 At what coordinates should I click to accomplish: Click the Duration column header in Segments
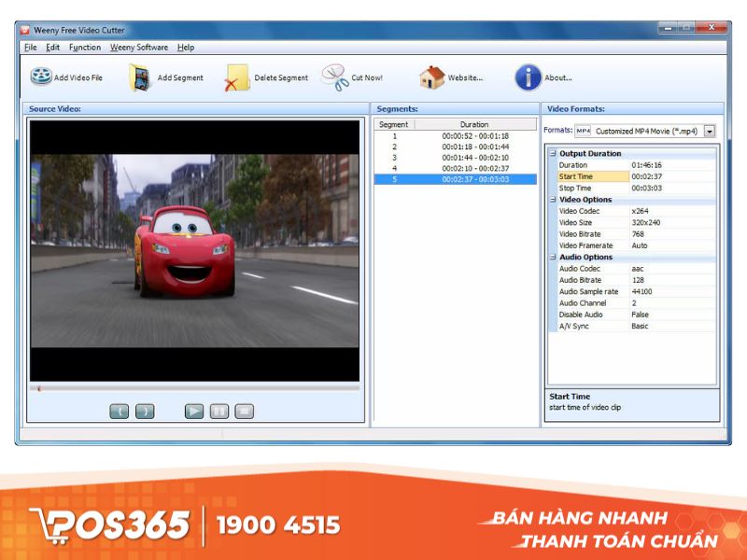click(475, 124)
